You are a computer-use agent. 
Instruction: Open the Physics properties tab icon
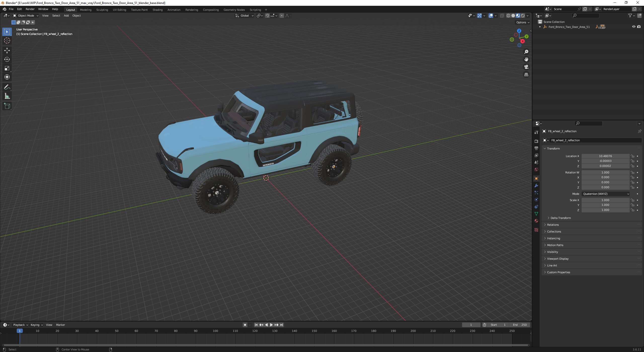(536, 200)
